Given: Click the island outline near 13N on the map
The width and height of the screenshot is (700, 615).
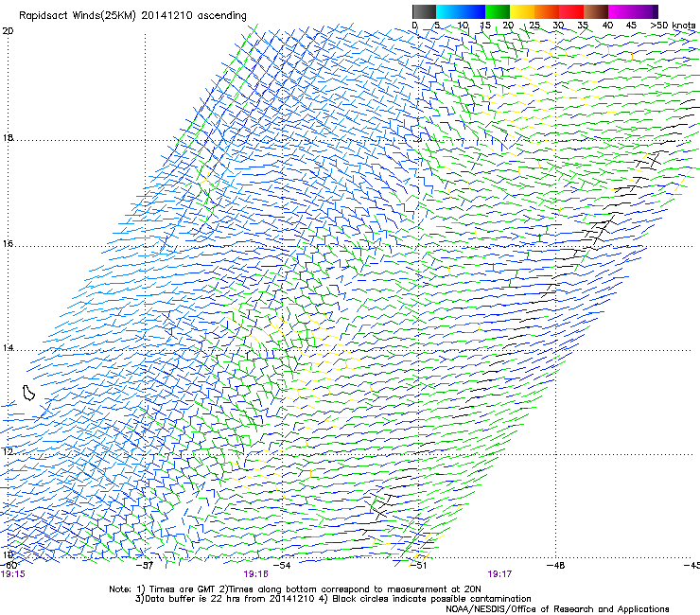Looking at the screenshot, I should pos(28,393).
